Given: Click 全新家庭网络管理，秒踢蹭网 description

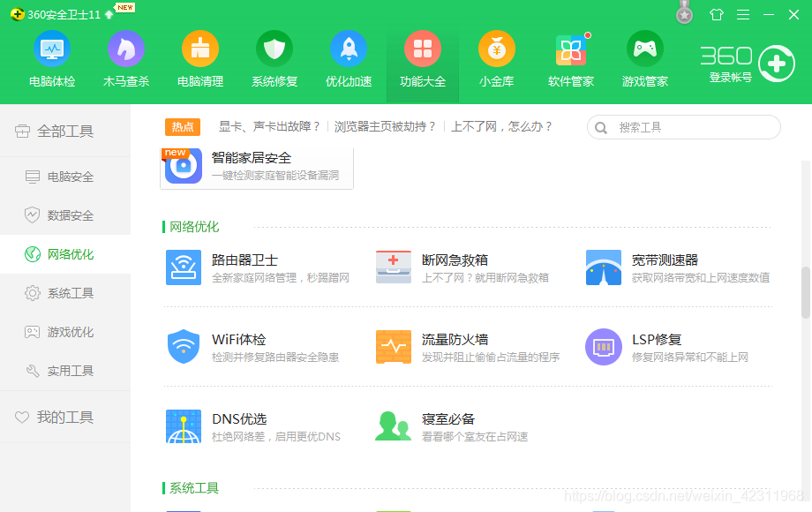Looking at the screenshot, I should click(x=280, y=278).
